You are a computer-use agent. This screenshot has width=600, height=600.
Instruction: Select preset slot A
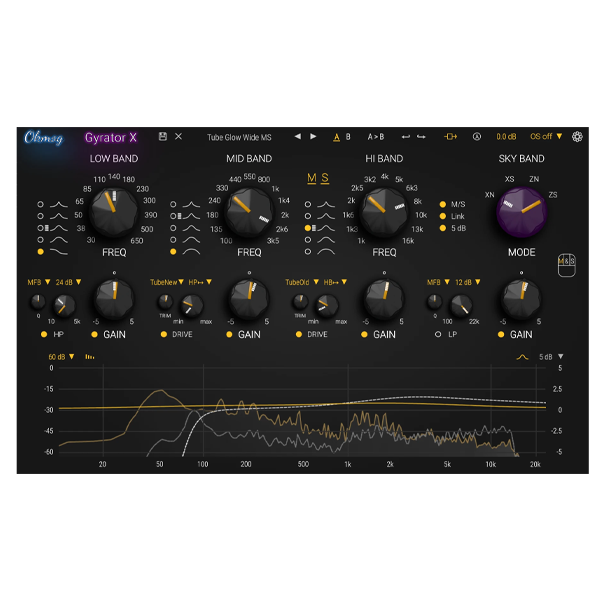pyautogui.click(x=336, y=136)
